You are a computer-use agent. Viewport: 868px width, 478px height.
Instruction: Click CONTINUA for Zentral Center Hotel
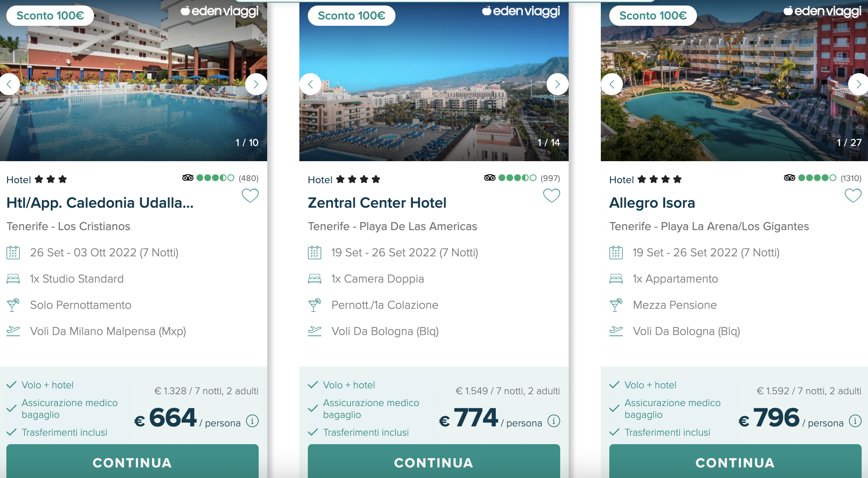coord(434,462)
